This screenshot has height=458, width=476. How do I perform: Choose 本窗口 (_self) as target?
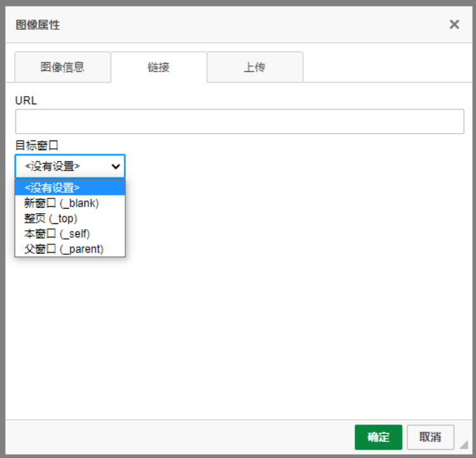click(x=57, y=233)
